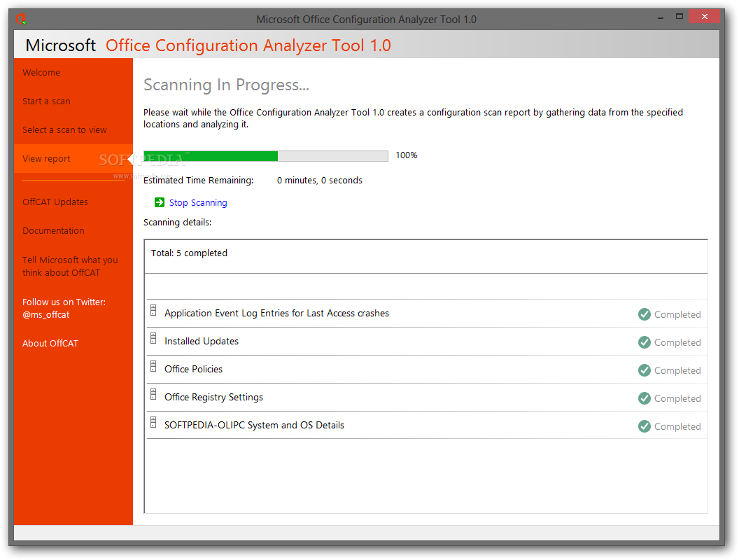Go to Start a scan in sidebar

coord(46,101)
